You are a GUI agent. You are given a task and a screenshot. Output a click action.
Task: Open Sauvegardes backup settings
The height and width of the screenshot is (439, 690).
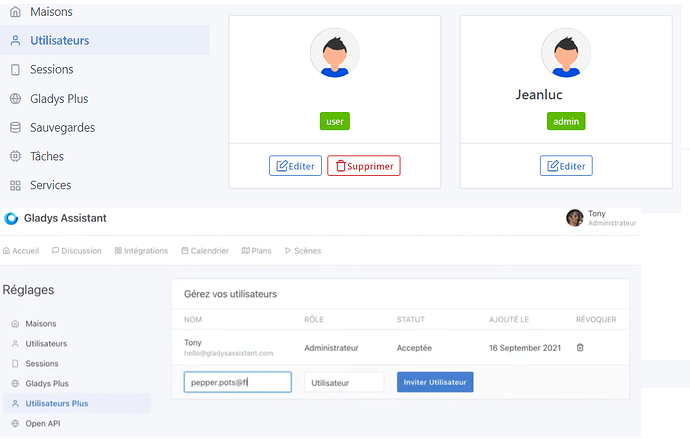(64, 128)
